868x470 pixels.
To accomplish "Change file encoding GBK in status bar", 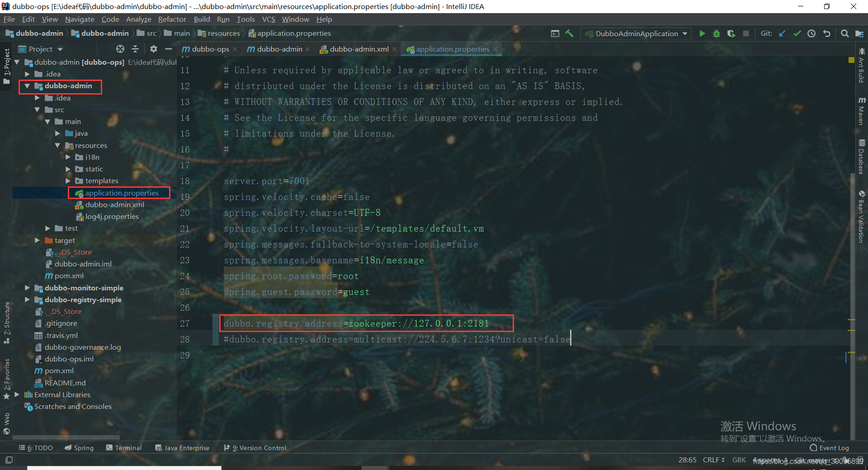I will [739, 460].
